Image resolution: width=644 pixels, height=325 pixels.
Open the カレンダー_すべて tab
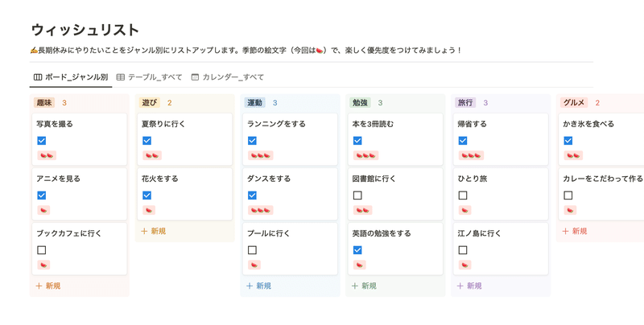point(228,77)
